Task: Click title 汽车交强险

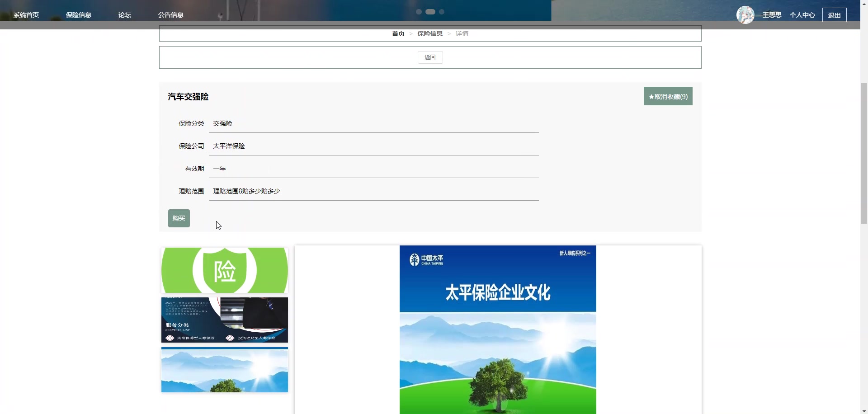Action: pos(188,97)
